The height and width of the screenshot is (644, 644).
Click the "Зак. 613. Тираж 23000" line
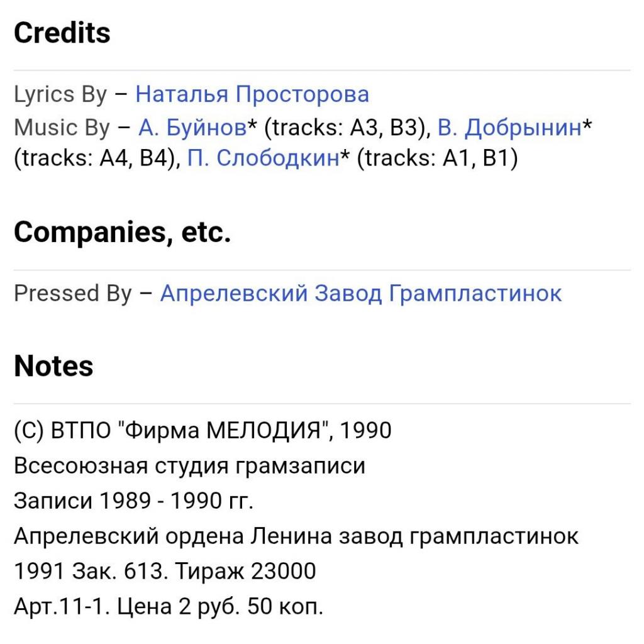point(165,572)
